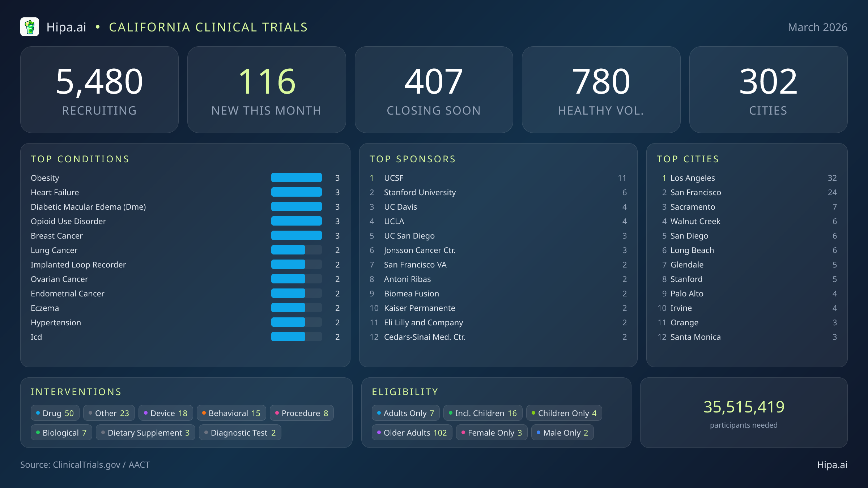The image size is (868, 488).
Task: Enable the Female Only eligibility filter
Action: pyautogui.click(x=491, y=432)
